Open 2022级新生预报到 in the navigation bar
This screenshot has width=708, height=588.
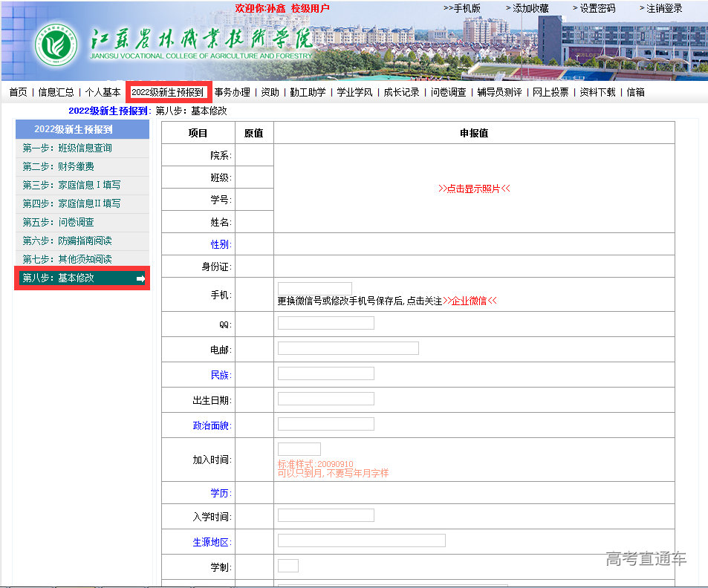click(168, 92)
